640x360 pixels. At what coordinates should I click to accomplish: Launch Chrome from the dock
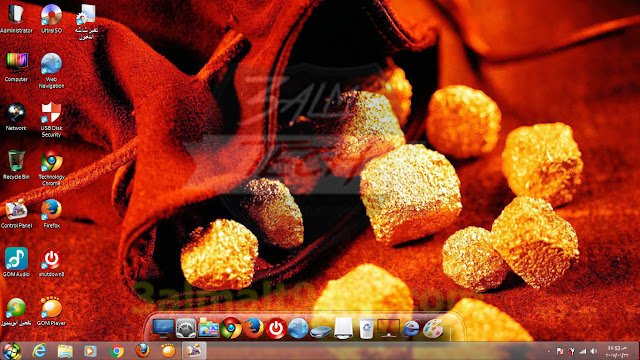[231, 328]
